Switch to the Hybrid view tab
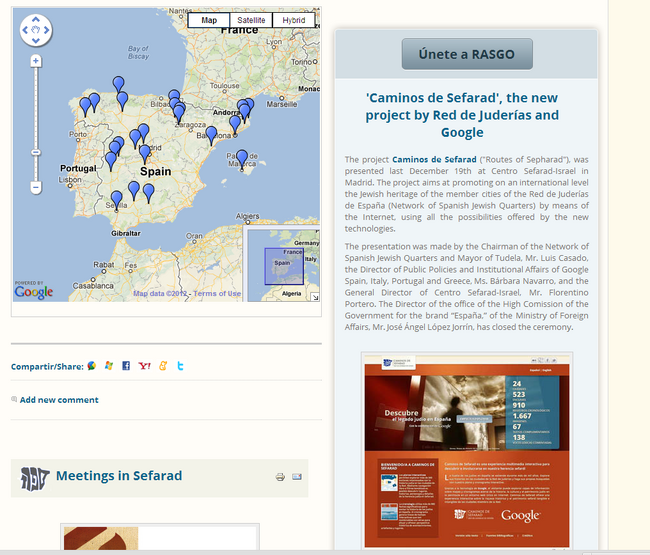Viewport: 650px width, 555px height. point(293,20)
